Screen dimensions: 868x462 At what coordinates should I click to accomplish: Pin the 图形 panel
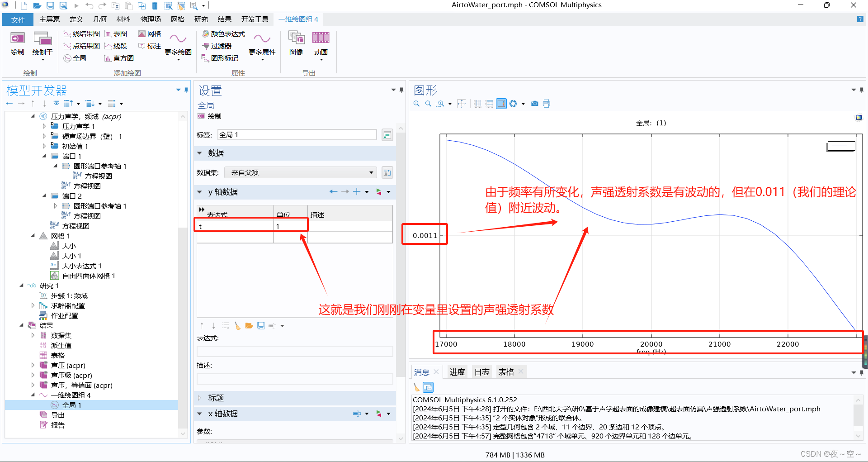pyautogui.click(x=862, y=90)
